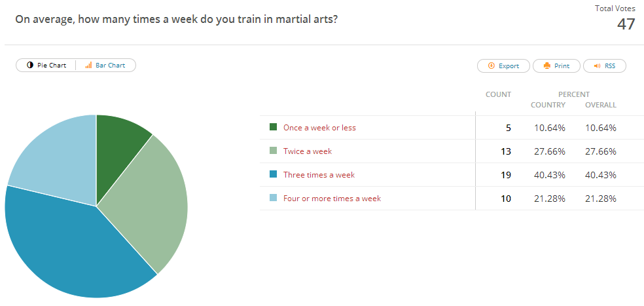Open 'Four or more times a week' link
This screenshot has width=644, height=306.
click(x=332, y=199)
